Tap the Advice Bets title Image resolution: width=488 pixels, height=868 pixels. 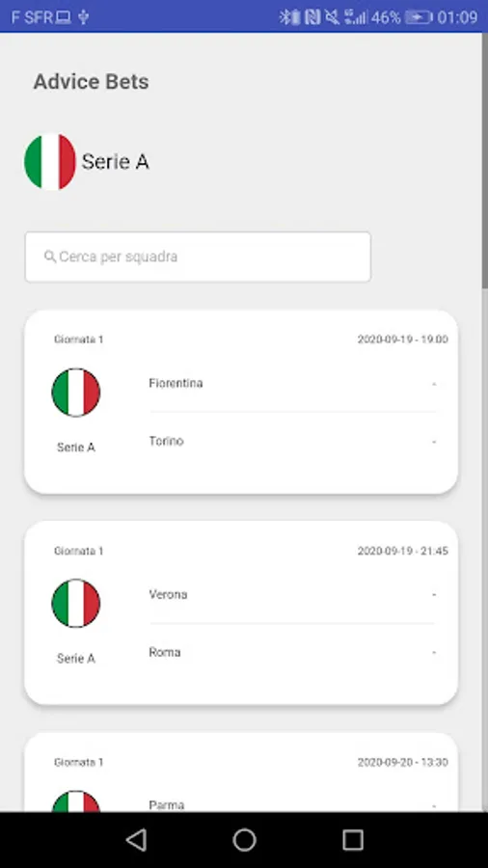92,82
